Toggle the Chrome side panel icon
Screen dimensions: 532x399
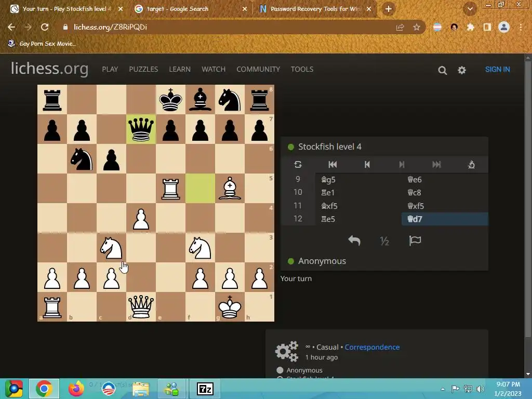point(487,27)
